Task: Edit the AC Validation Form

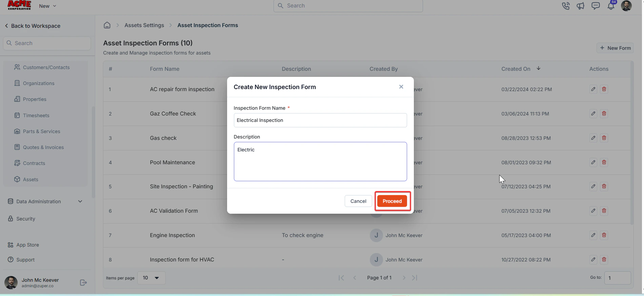Action: [x=593, y=211]
